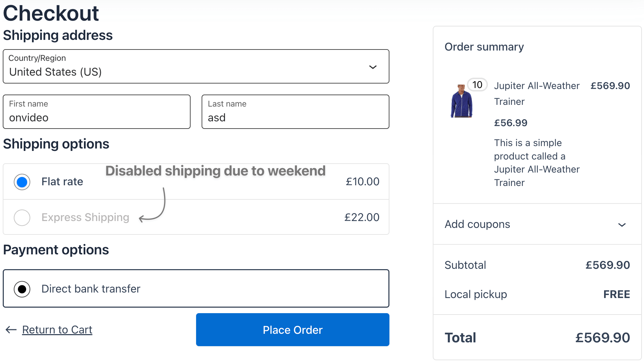Click the Add coupons chevron arrow
Image resolution: width=644 pixels, height=363 pixels.
[x=622, y=225]
